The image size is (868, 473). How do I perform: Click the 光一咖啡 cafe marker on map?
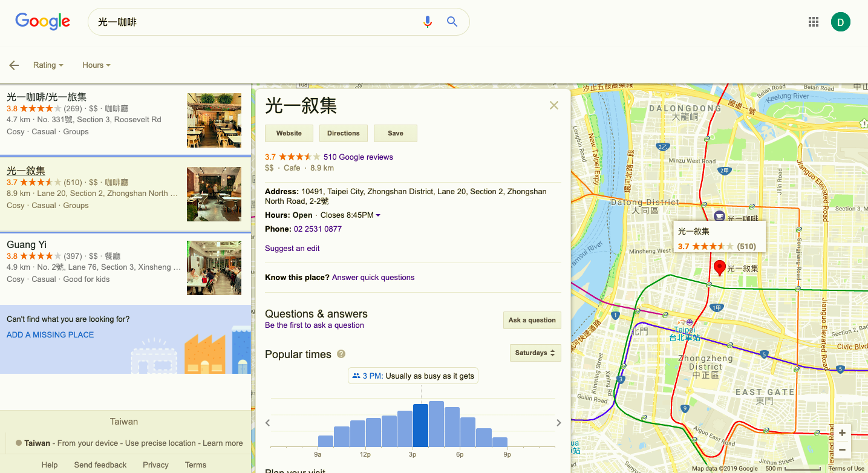(719, 216)
